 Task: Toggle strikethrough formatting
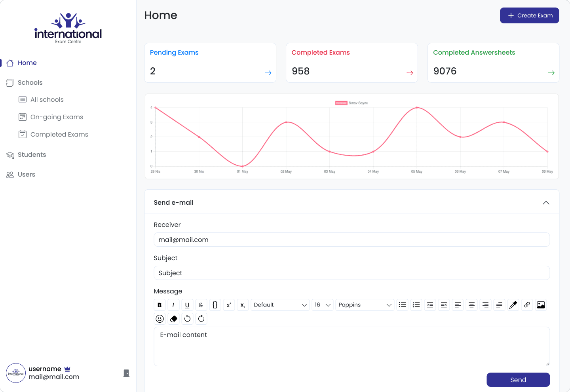201,305
